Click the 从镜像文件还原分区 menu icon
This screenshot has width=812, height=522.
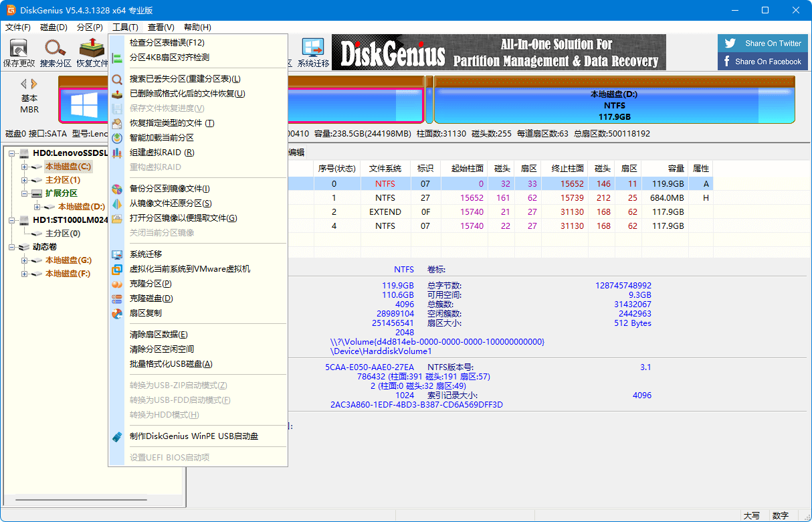pyautogui.click(x=117, y=203)
